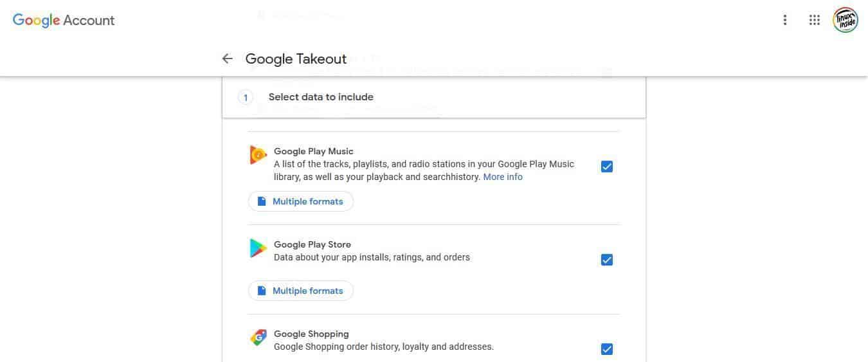Uncheck the Google Play Store checkbox

[606, 260]
